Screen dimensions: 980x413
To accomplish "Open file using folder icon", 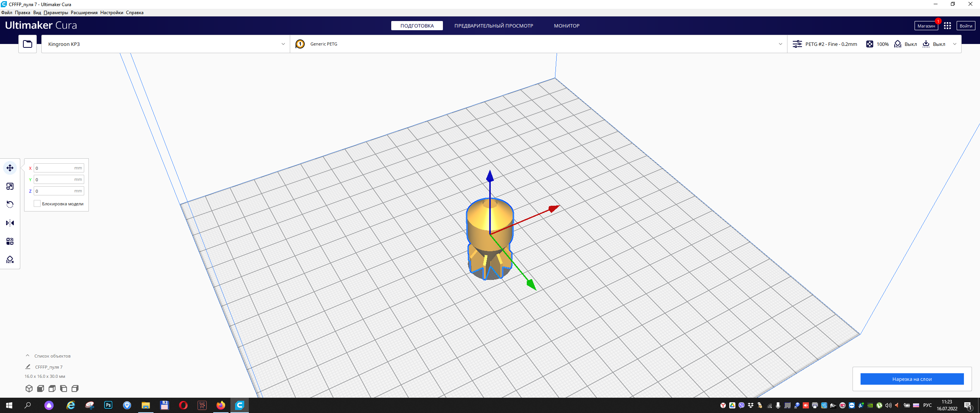I will click(28, 44).
